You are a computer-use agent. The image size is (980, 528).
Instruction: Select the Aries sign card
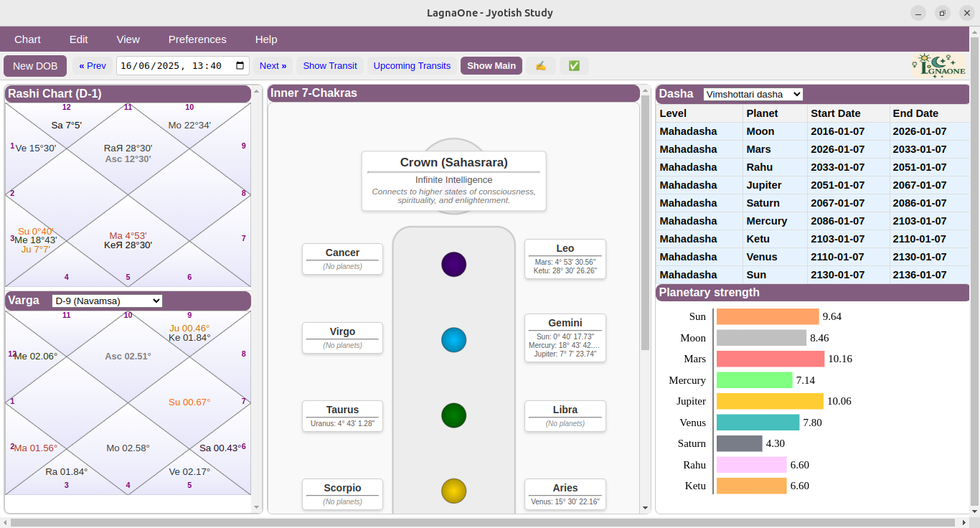(565, 494)
